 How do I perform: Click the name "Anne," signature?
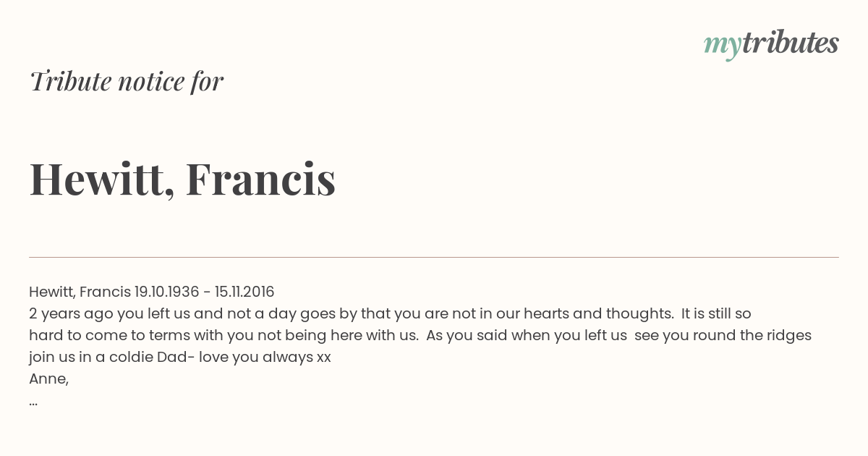coord(48,379)
